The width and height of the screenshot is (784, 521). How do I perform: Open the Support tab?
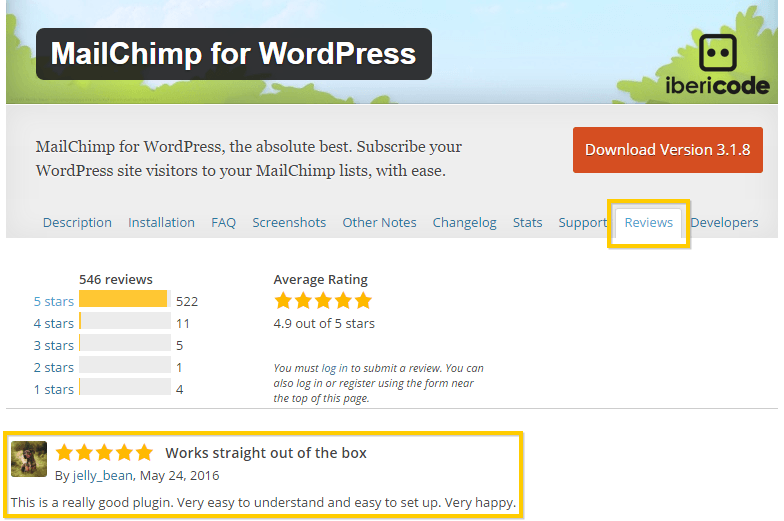pos(582,222)
